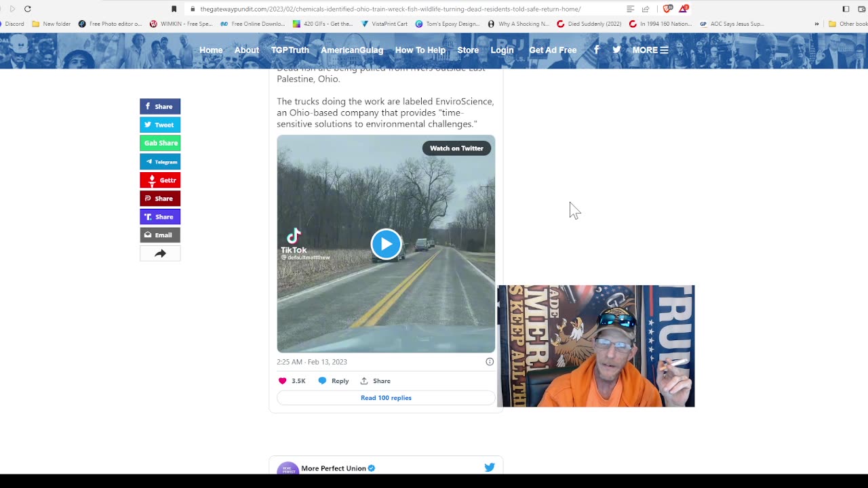Expand hidden bookmarks chevron
Viewport: 868px width, 488px height.
pyautogui.click(x=816, y=24)
